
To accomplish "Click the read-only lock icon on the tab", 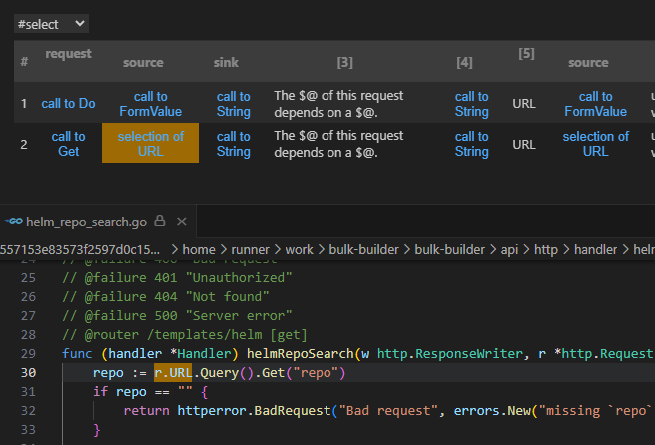I will [160, 221].
